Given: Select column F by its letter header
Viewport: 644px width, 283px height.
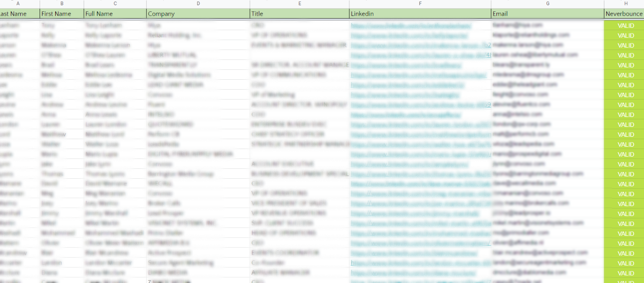Looking at the screenshot, I should pyautogui.click(x=420, y=4).
